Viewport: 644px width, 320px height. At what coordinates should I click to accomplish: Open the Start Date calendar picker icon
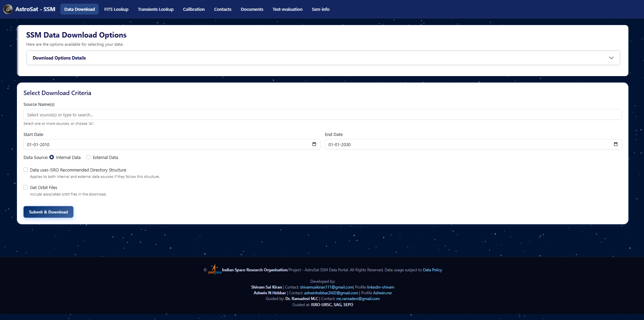[x=314, y=144]
